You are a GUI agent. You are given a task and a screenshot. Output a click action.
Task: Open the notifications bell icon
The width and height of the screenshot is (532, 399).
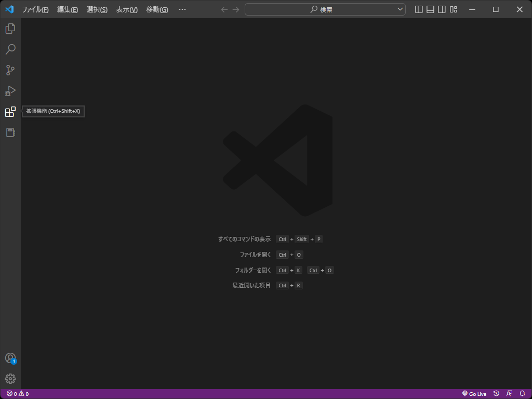click(523, 394)
